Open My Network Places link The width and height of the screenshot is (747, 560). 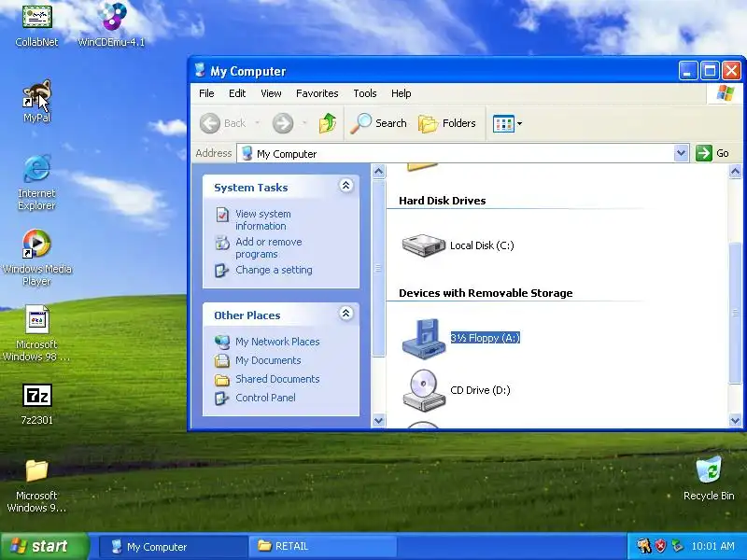[277, 342]
